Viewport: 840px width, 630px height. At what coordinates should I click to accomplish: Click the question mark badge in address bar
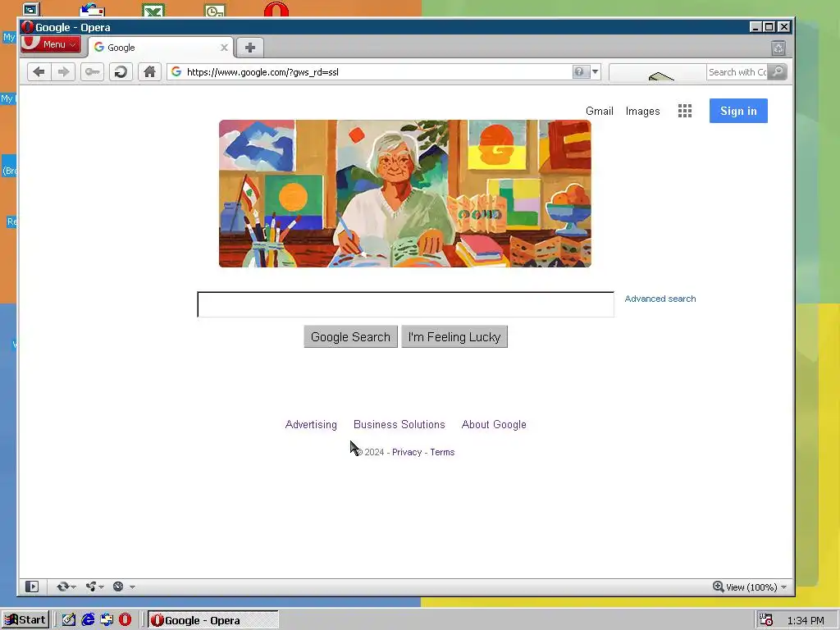(x=580, y=72)
